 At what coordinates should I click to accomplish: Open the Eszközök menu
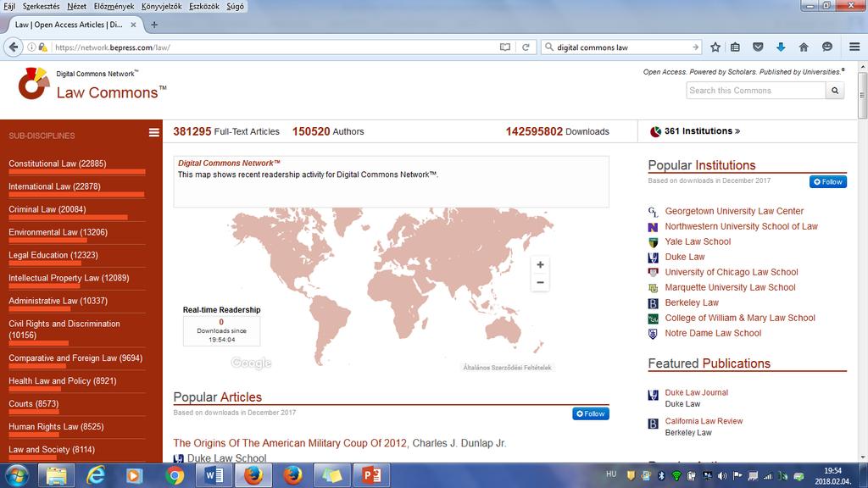click(203, 6)
